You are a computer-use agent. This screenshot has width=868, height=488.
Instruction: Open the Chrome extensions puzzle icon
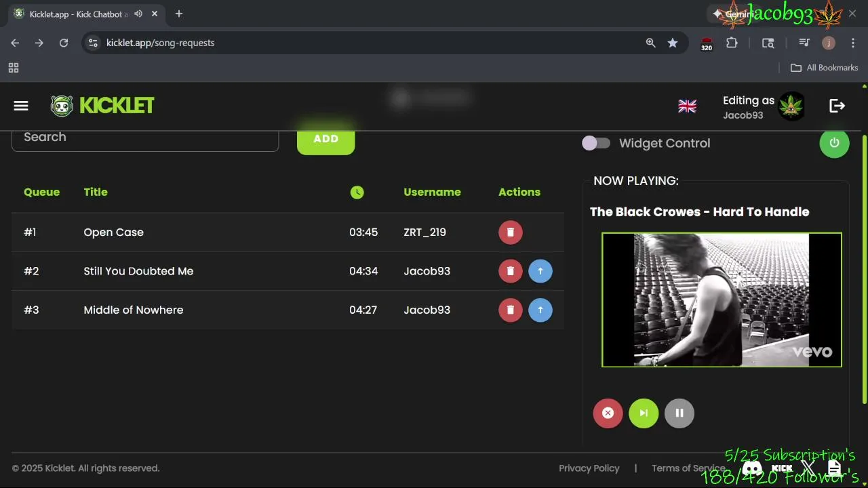732,43
